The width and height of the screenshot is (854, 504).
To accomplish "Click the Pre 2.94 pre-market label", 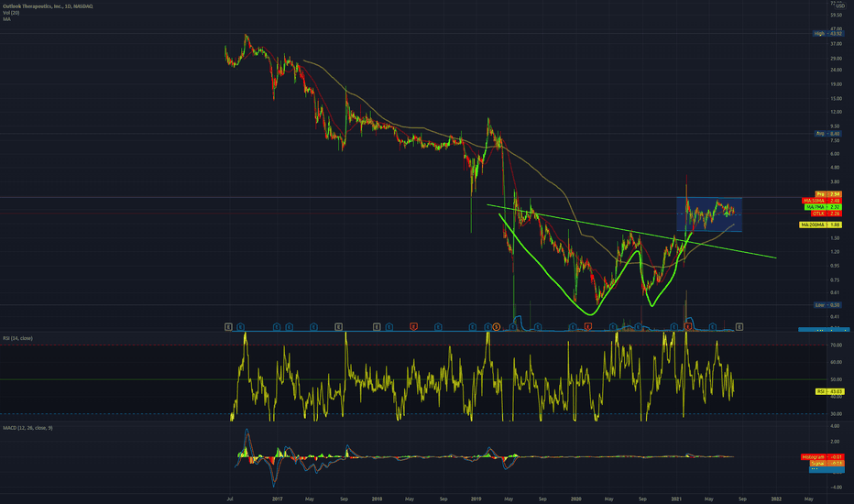I will (x=828, y=194).
